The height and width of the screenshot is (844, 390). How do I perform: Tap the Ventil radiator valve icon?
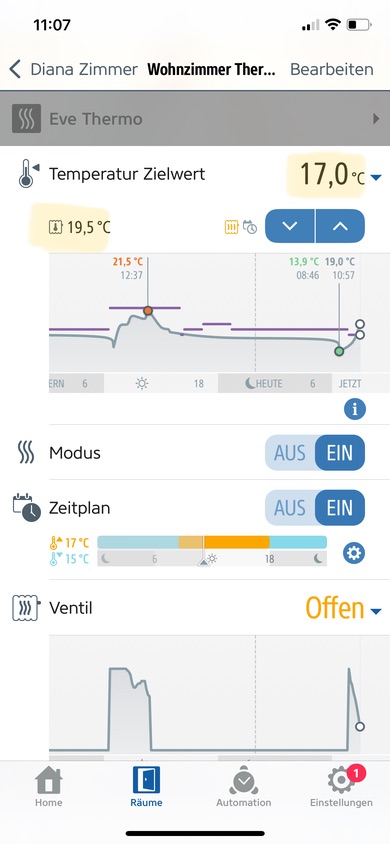click(26, 608)
